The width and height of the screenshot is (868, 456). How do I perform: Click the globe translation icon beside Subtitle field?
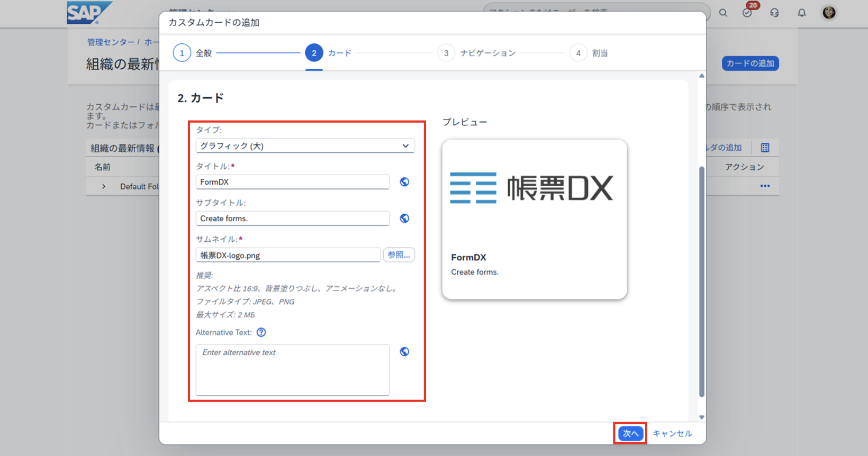coord(404,218)
